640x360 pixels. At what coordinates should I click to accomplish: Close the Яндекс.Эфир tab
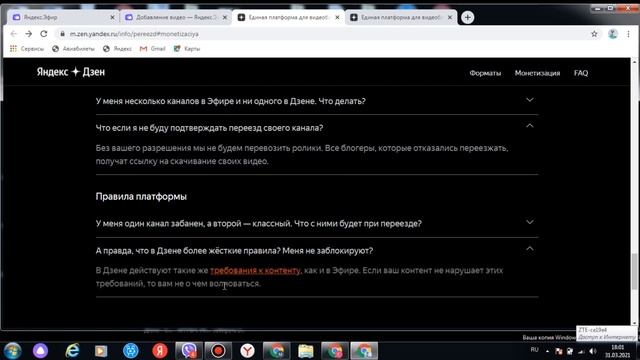[112, 17]
